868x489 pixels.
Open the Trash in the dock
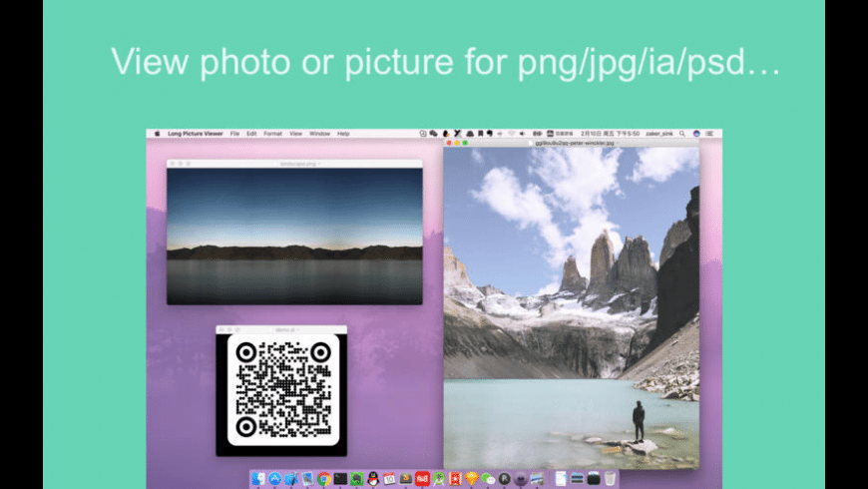610,478
